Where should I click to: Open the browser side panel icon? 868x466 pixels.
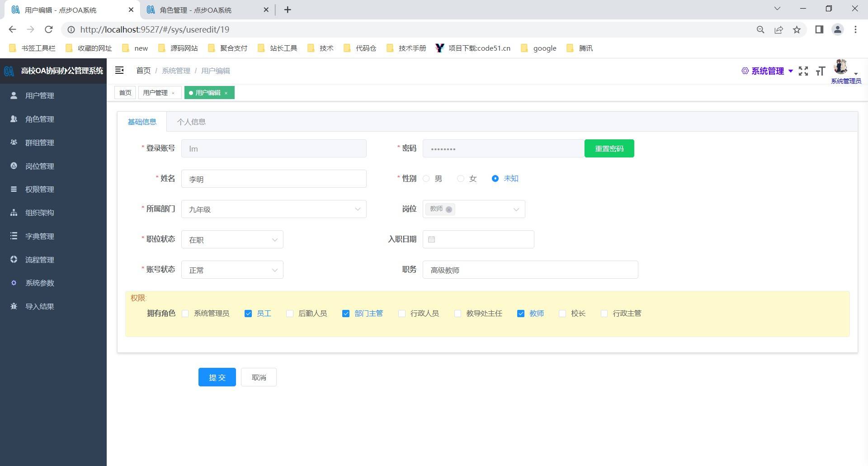coord(819,29)
